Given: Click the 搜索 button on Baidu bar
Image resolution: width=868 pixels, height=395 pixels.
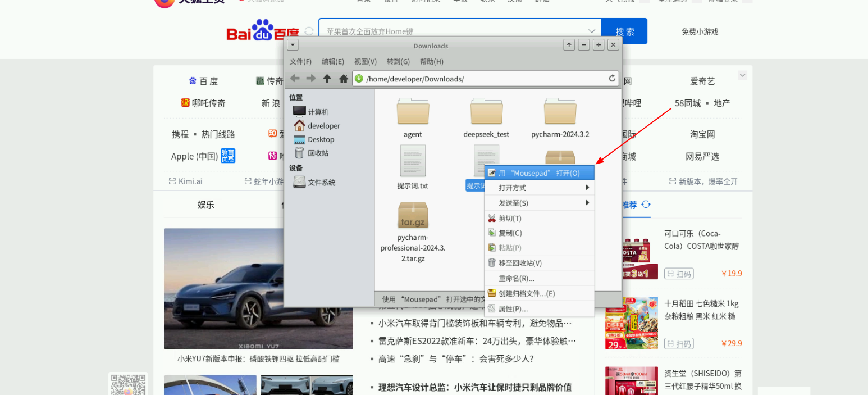Looking at the screenshot, I should click(624, 31).
